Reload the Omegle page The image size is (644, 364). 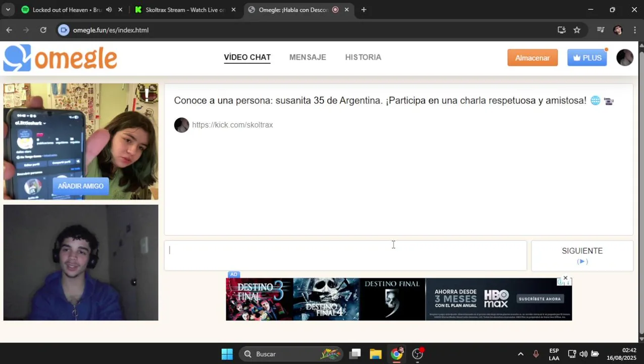43,30
